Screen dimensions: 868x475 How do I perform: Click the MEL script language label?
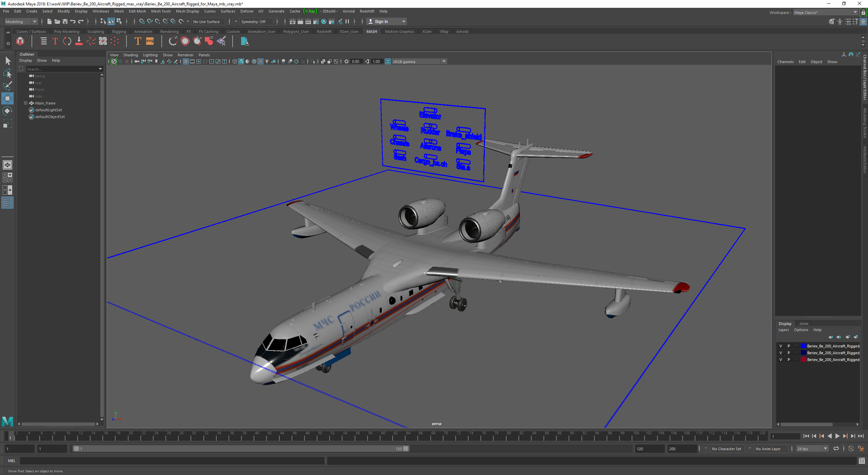12,461
